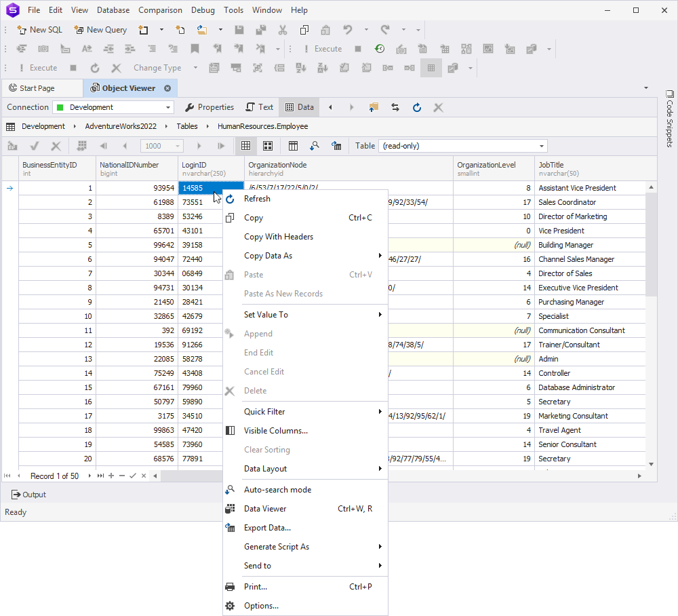Click the Execute button in SQL toolbar

(323, 49)
